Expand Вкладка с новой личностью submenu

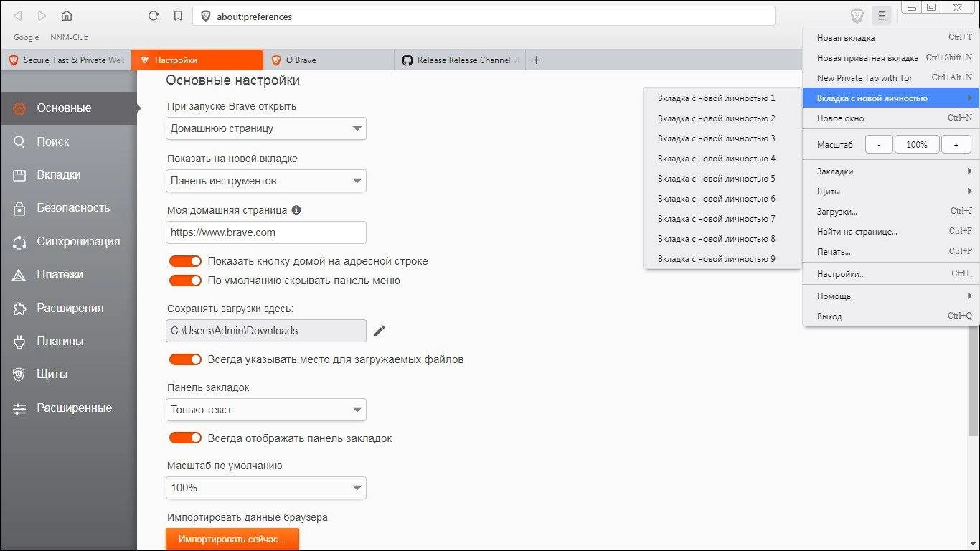point(891,98)
